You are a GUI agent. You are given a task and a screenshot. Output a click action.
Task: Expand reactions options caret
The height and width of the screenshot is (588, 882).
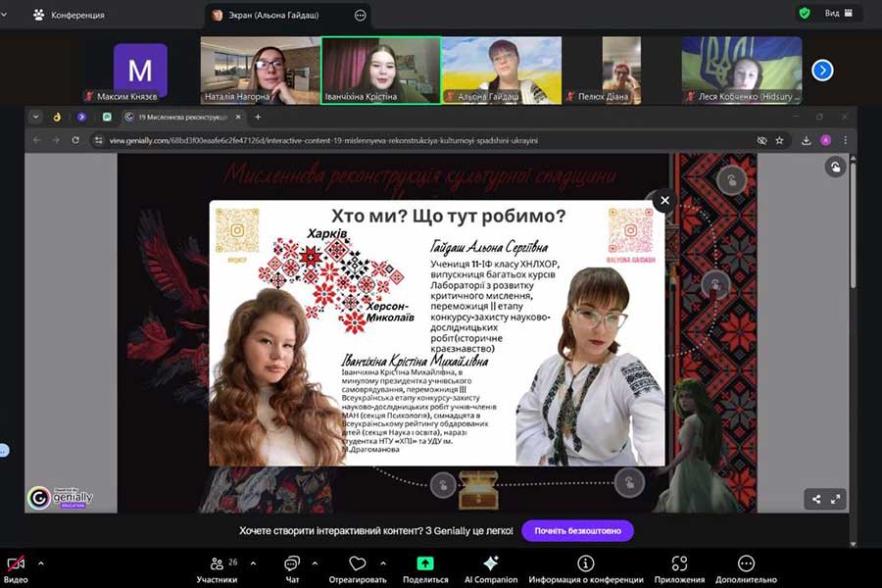383,563
